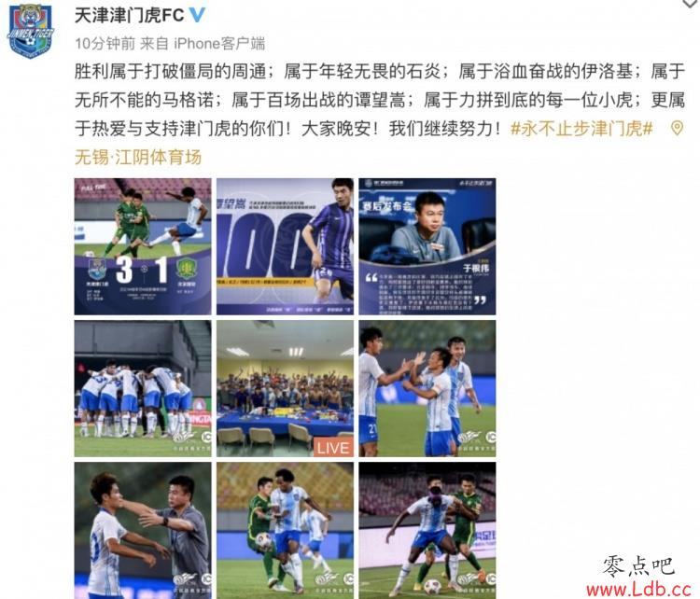The height and width of the screenshot is (599, 700).
Task: Open the 100 appearances poster image
Action: (x=285, y=246)
